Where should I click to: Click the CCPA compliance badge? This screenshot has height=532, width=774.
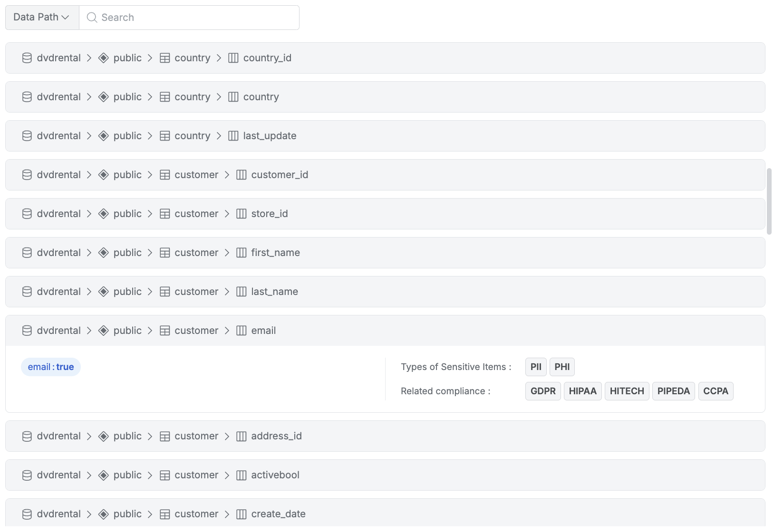click(x=716, y=391)
